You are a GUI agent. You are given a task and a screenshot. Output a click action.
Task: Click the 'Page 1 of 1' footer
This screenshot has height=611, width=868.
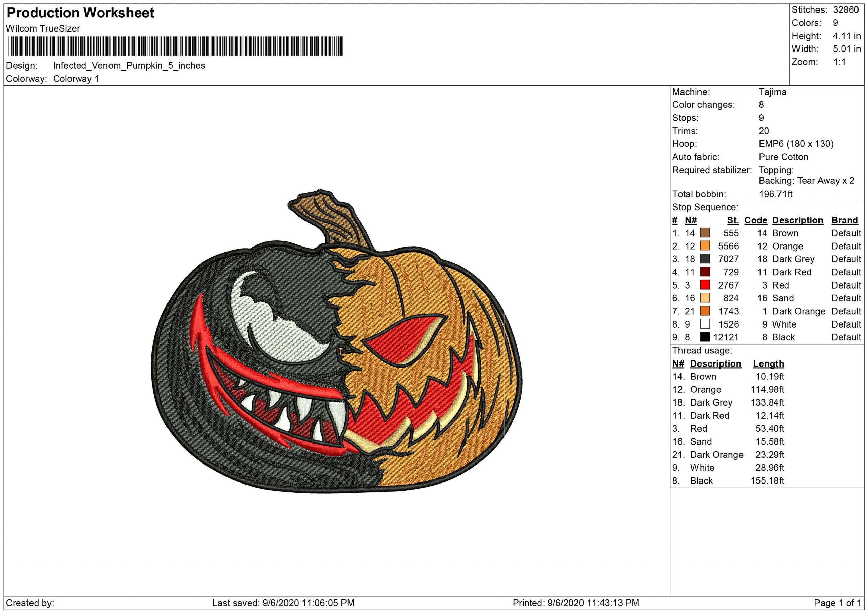(837, 603)
